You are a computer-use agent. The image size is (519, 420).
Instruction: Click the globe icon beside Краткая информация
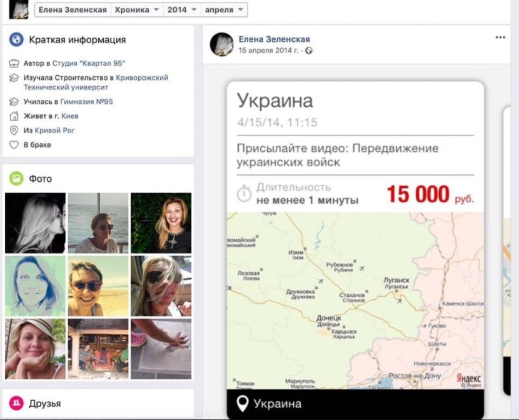click(x=16, y=39)
